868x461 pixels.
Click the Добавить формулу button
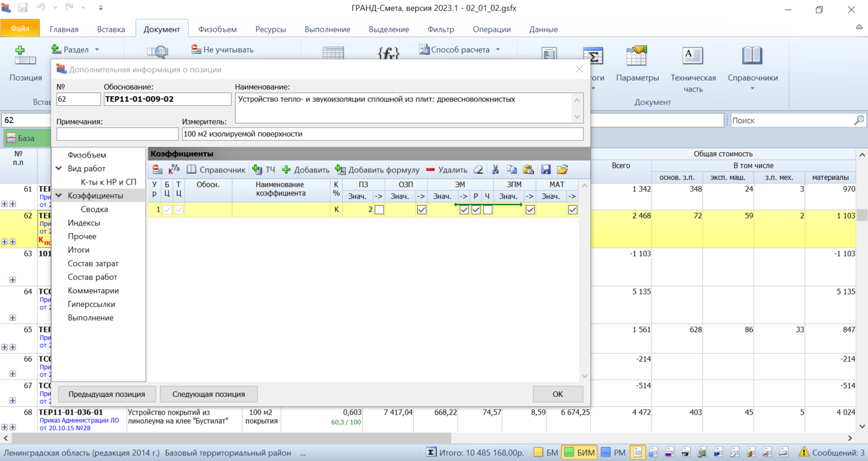(377, 169)
